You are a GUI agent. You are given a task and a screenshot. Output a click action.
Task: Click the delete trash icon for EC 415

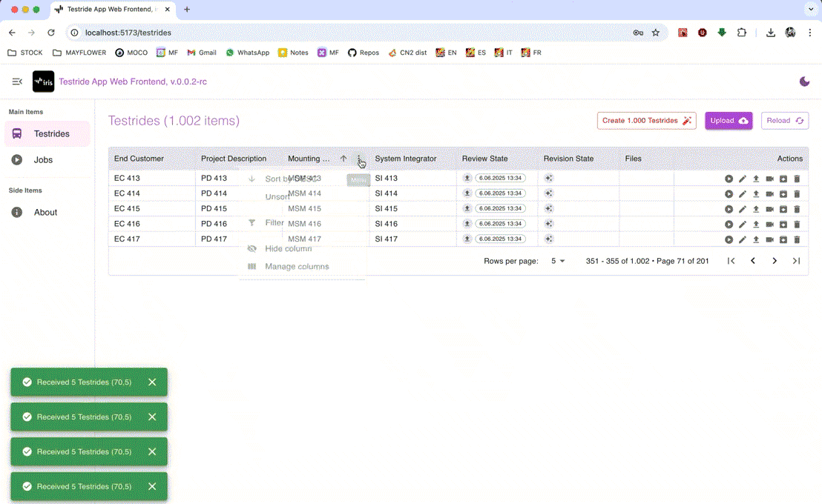[797, 209]
